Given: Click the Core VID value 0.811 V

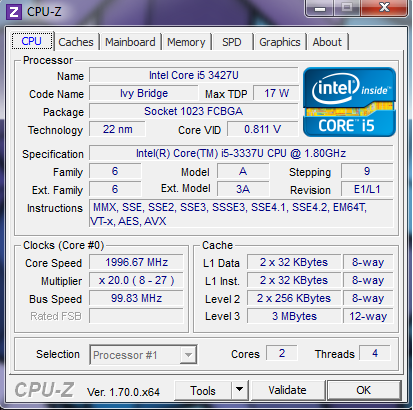Looking at the screenshot, I should point(263,129).
